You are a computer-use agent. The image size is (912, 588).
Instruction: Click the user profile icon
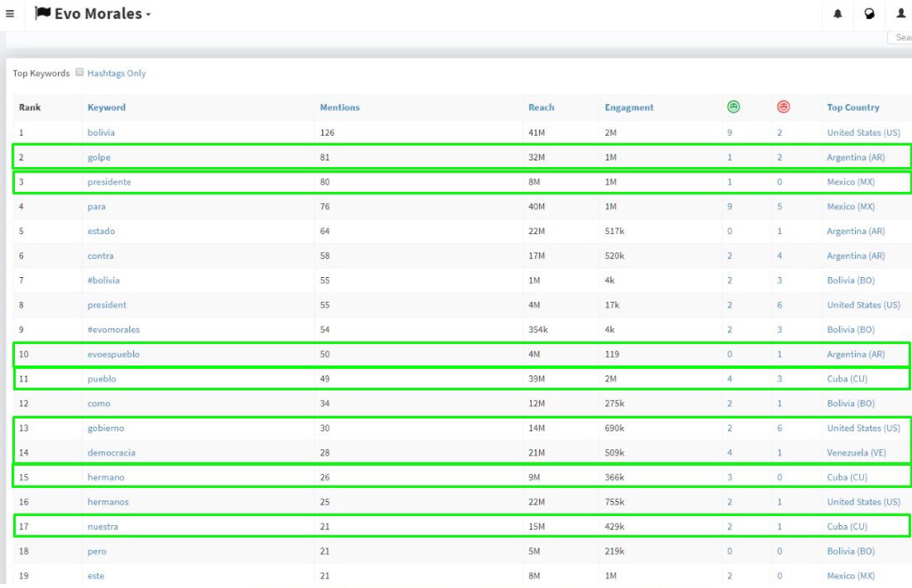click(900, 13)
